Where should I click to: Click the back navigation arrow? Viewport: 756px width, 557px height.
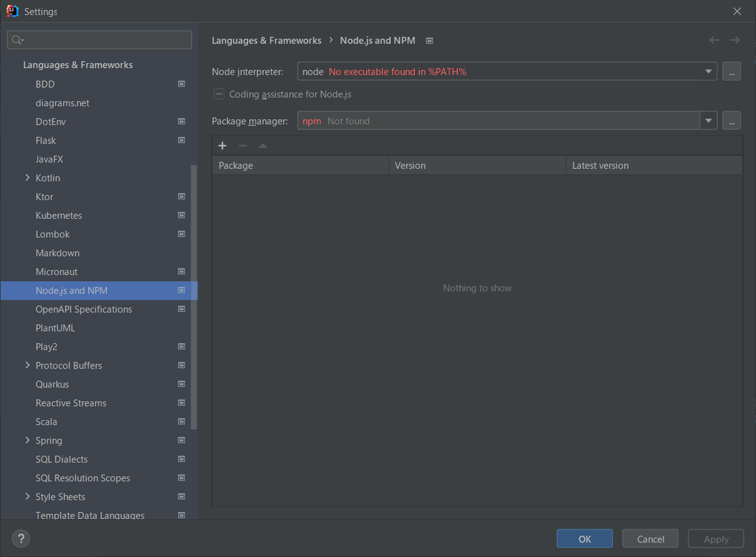pos(714,40)
